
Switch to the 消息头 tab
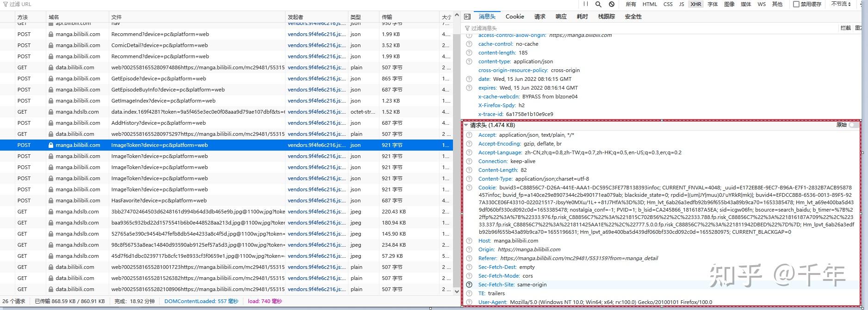tap(487, 17)
